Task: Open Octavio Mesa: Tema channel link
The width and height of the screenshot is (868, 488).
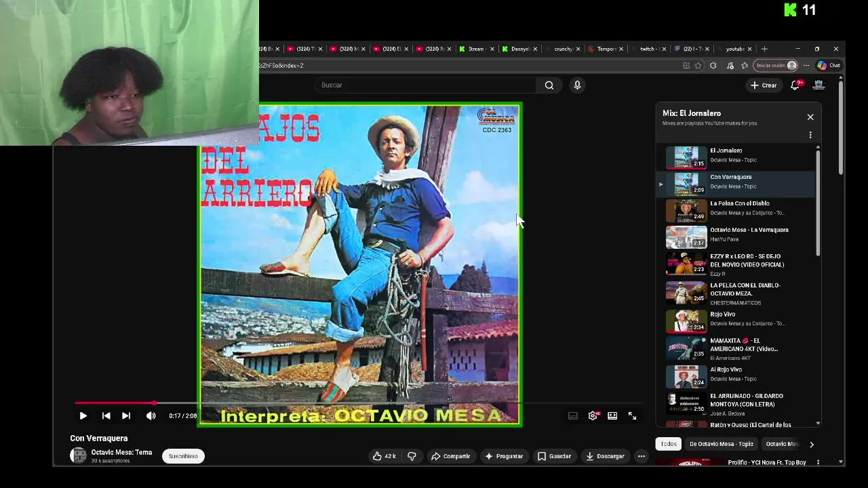Action: [122, 452]
